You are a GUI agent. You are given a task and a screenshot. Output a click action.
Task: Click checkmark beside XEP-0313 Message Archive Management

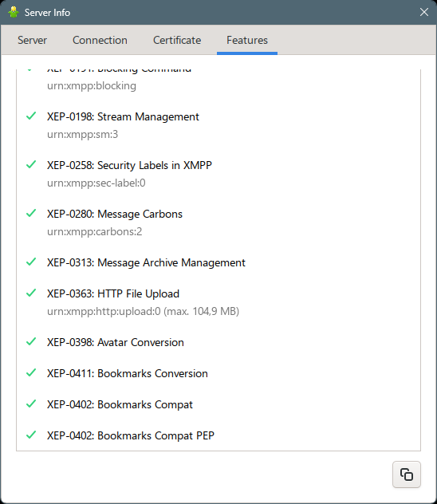point(31,262)
